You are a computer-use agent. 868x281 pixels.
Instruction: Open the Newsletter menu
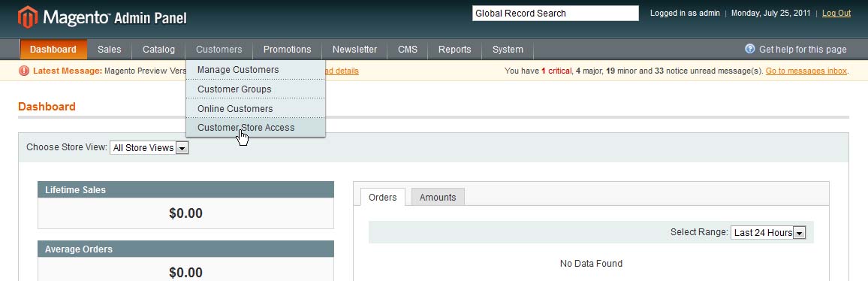[355, 50]
